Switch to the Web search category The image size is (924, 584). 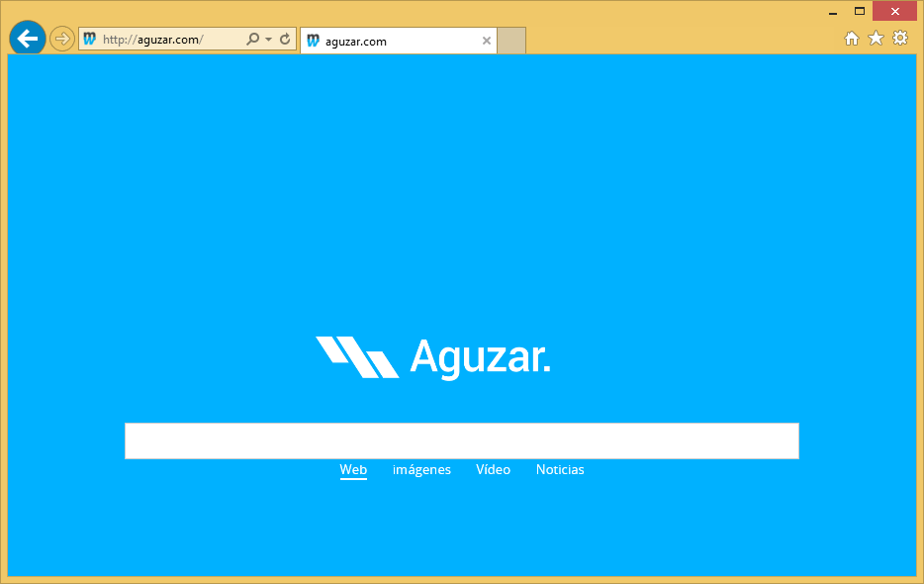pos(353,469)
